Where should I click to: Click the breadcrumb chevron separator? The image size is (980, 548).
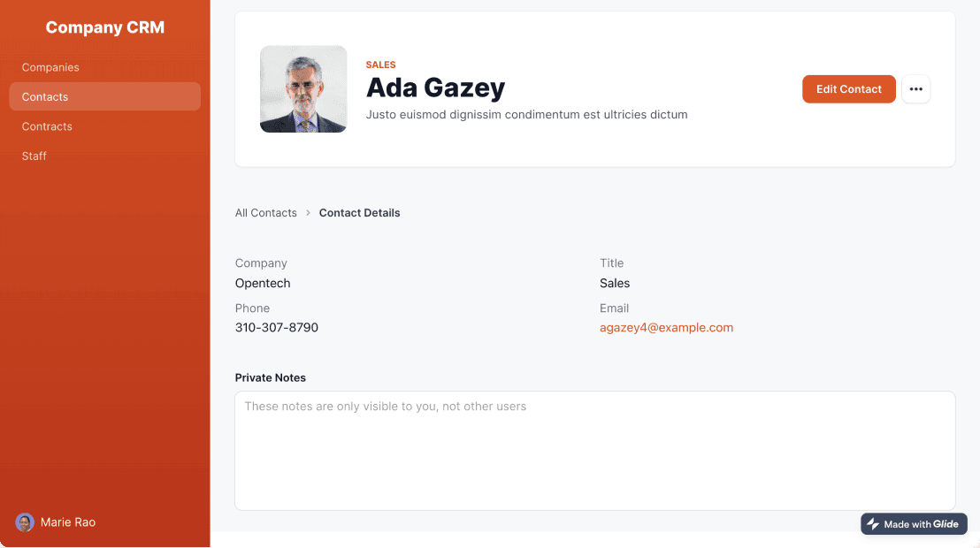(x=308, y=213)
